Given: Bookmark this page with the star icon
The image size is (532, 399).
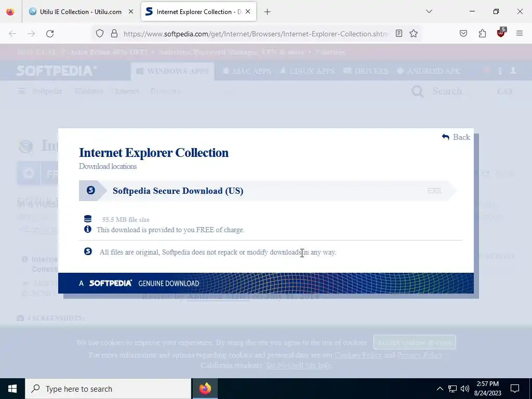Looking at the screenshot, I should coord(413,33).
